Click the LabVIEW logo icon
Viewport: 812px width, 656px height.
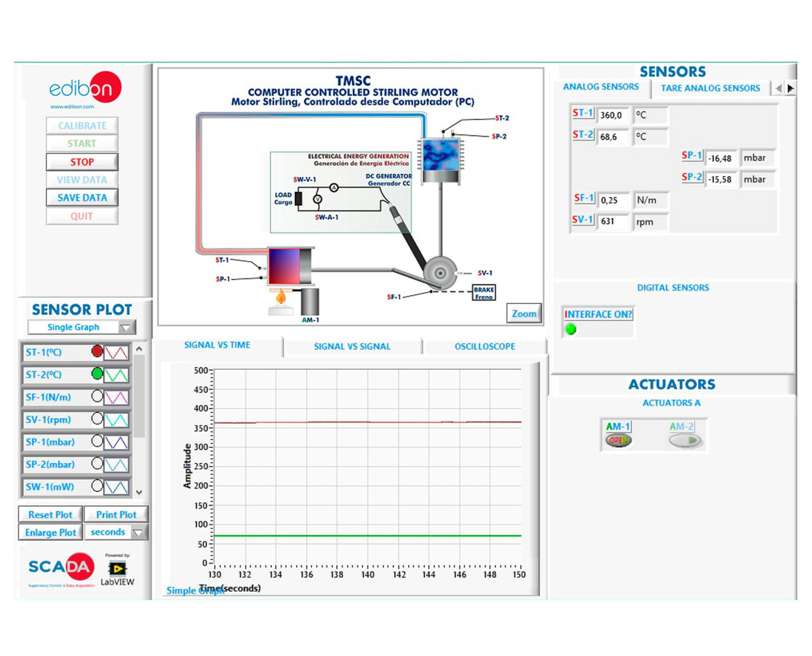click(117, 570)
